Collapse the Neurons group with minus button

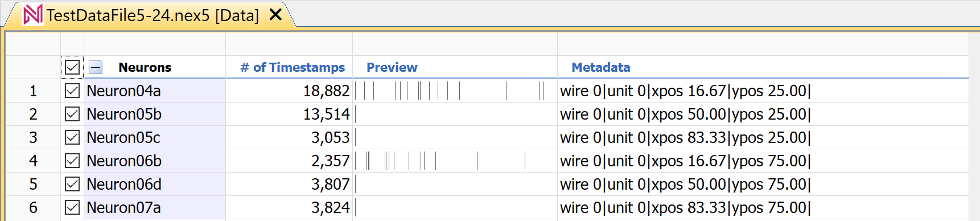[96, 67]
